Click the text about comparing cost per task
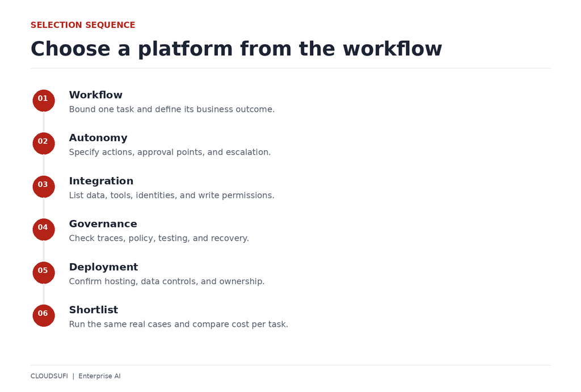The height and width of the screenshot is (392, 581). [x=179, y=324]
